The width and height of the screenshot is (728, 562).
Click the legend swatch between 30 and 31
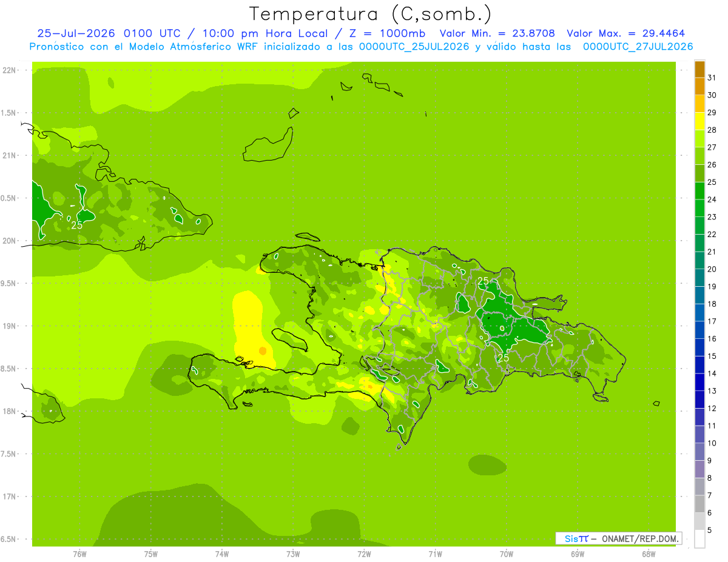(699, 87)
